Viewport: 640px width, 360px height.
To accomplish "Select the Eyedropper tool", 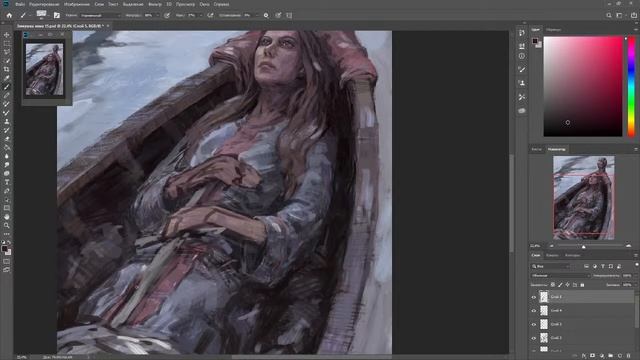I will (7, 78).
